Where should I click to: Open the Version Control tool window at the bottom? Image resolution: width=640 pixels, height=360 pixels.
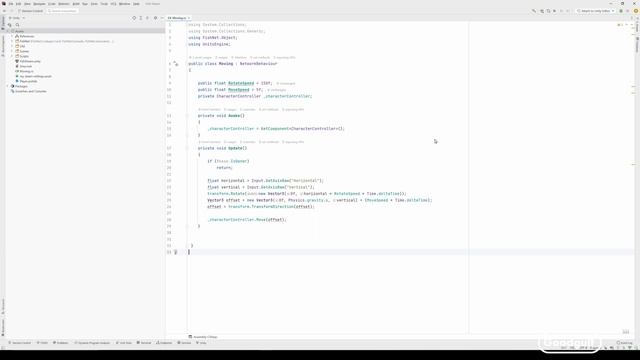tap(20, 343)
